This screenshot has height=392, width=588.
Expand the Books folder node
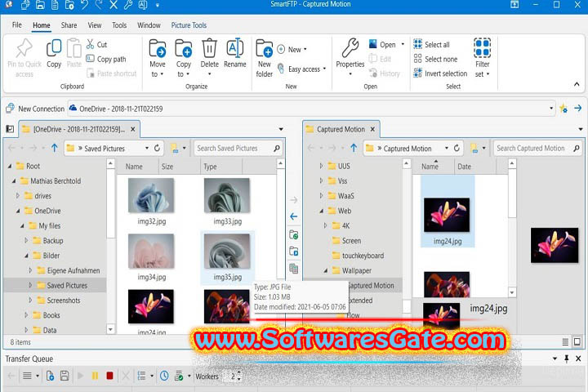tap(26, 315)
